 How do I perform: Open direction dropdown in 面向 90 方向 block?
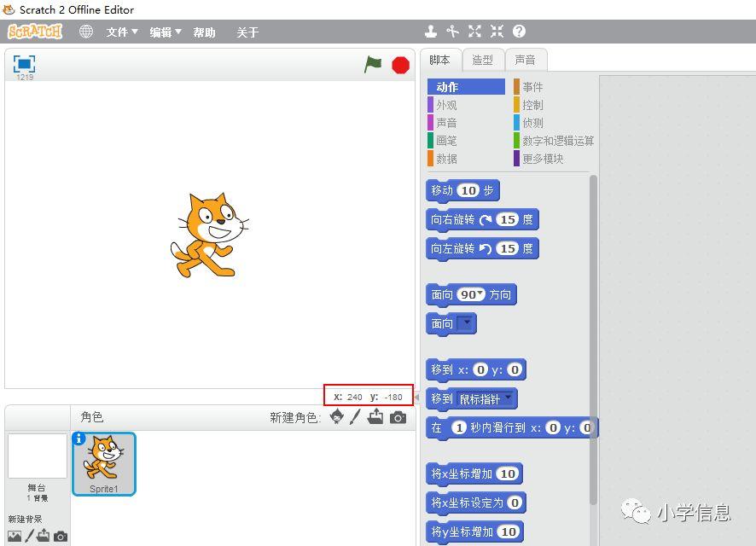pos(480,293)
